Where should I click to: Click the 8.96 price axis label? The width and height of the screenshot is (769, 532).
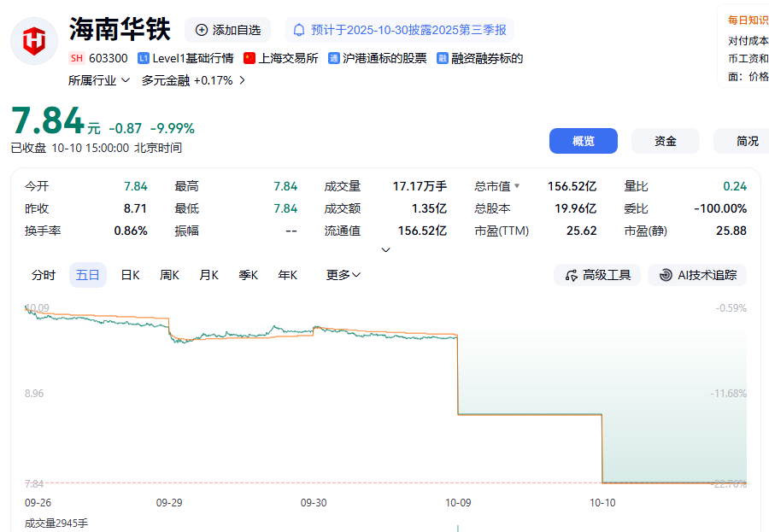[34, 394]
